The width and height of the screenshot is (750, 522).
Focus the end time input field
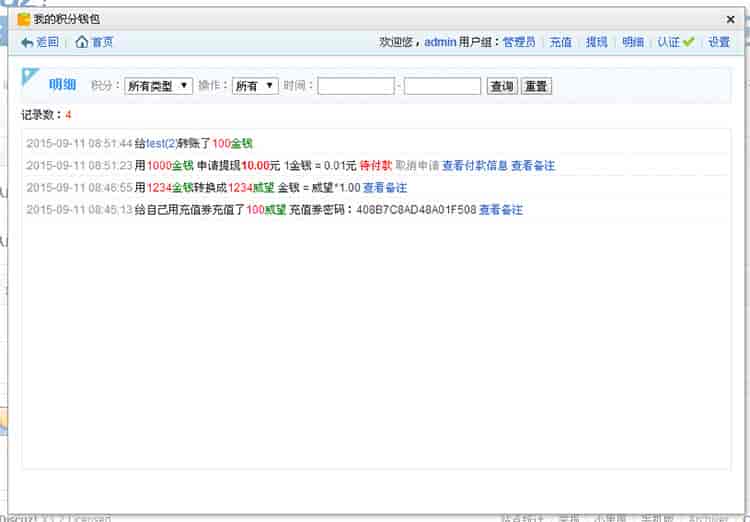(x=442, y=87)
